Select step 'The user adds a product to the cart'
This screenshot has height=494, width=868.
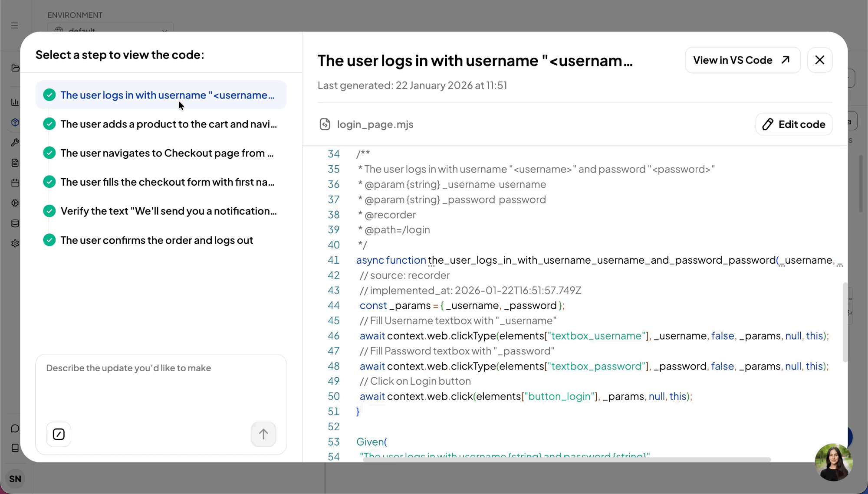click(x=168, y=124)
